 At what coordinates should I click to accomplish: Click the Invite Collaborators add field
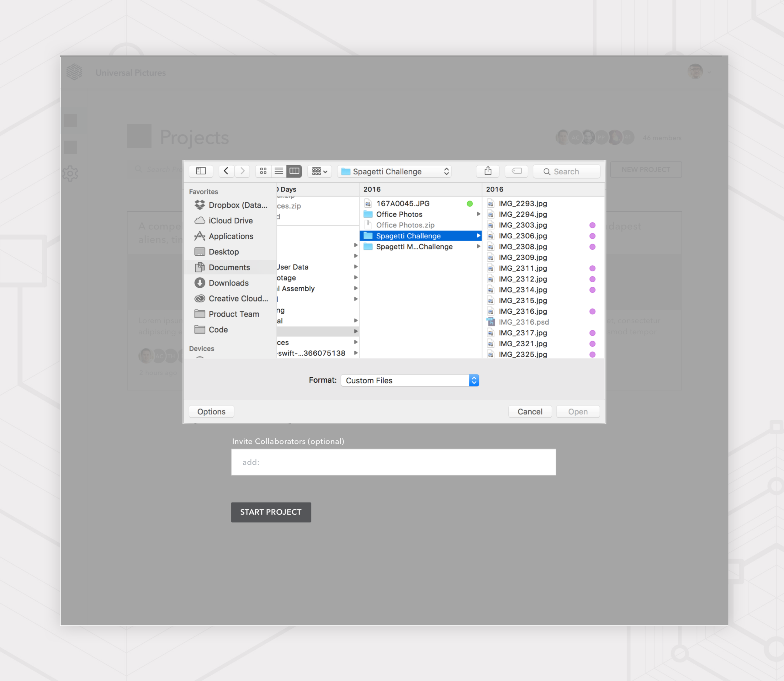[x=394, y=462]
